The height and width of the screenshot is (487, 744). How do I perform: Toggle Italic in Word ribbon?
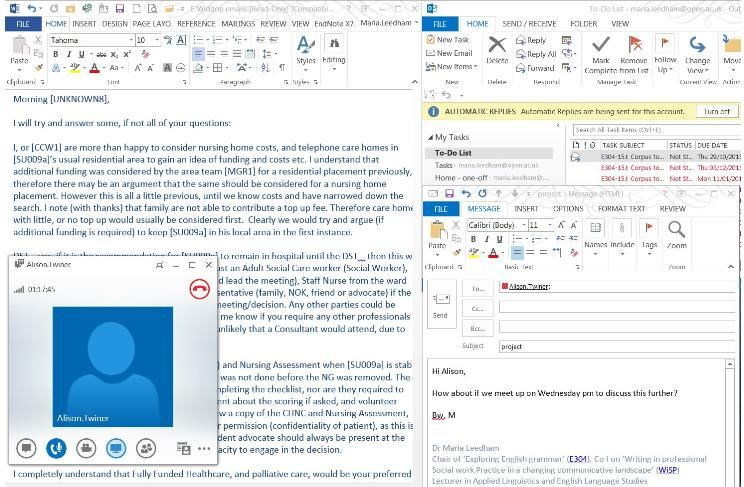69,54
